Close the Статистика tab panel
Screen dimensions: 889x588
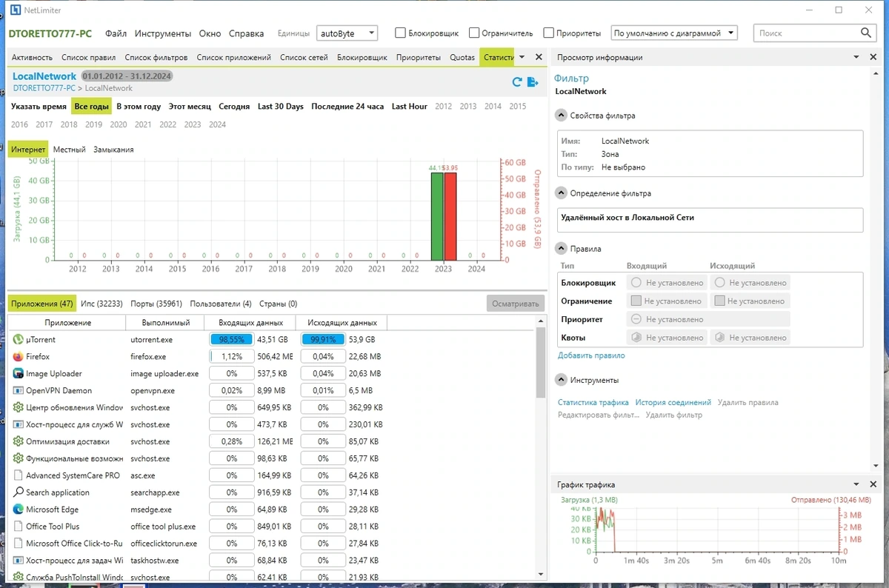tap(539, 57)
